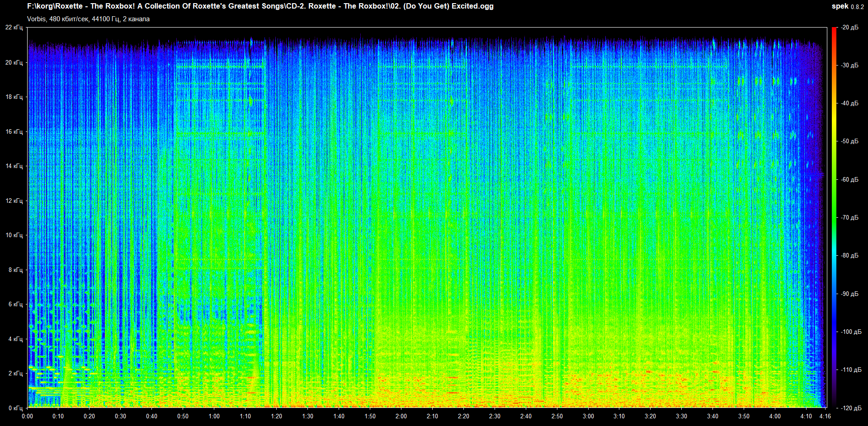The width and height of the screenshot is (868, 426).
Task: Click the -50 дБ scale label
Action: click(849, 141)
